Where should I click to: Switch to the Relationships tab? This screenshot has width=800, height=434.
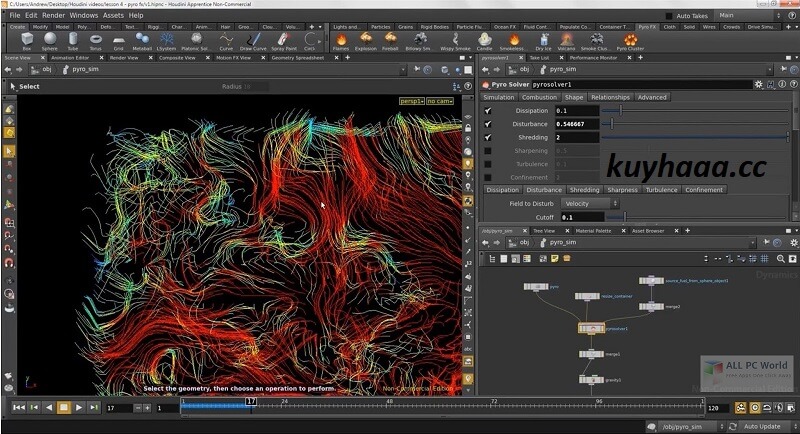(x=610, y=97)
